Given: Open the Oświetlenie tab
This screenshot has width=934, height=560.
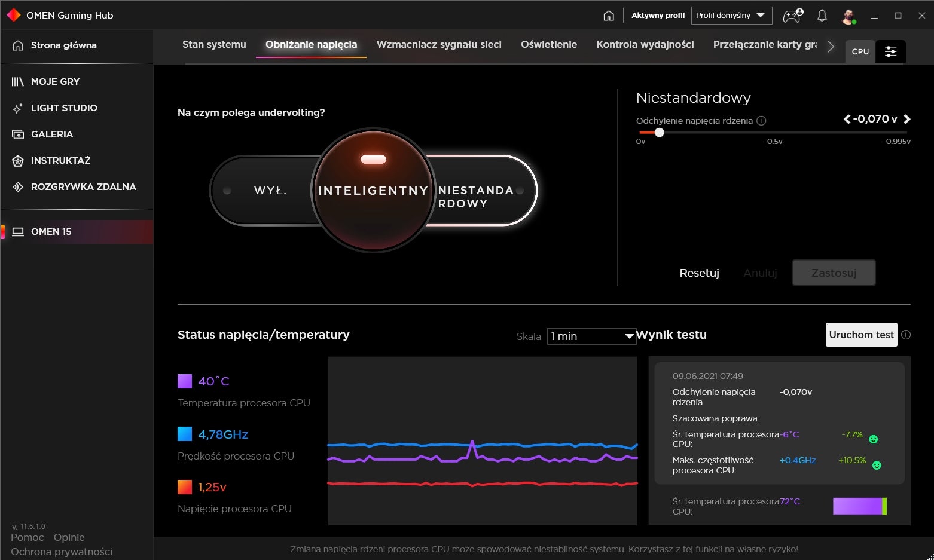Looking at the screenshot, I should coord(549,44).
